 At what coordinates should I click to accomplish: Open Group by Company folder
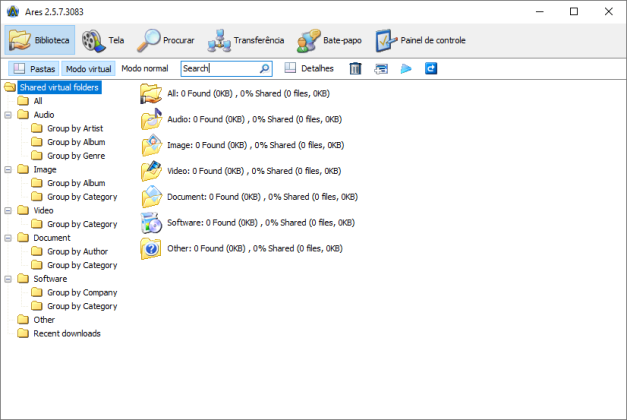[x=82, y=292]
